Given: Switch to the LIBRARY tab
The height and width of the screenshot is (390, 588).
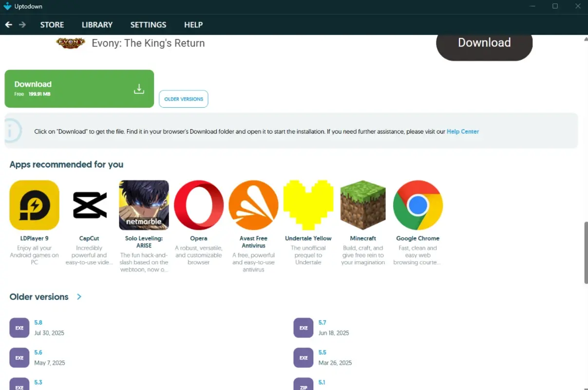Looking at the screenshot, I should coord(97,24).
